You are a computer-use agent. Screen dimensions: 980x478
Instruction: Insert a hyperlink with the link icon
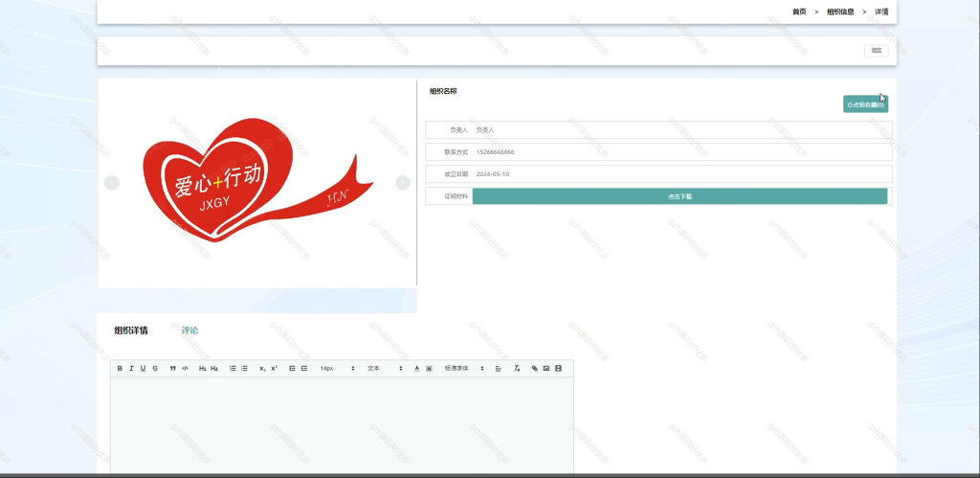(534, 369)
